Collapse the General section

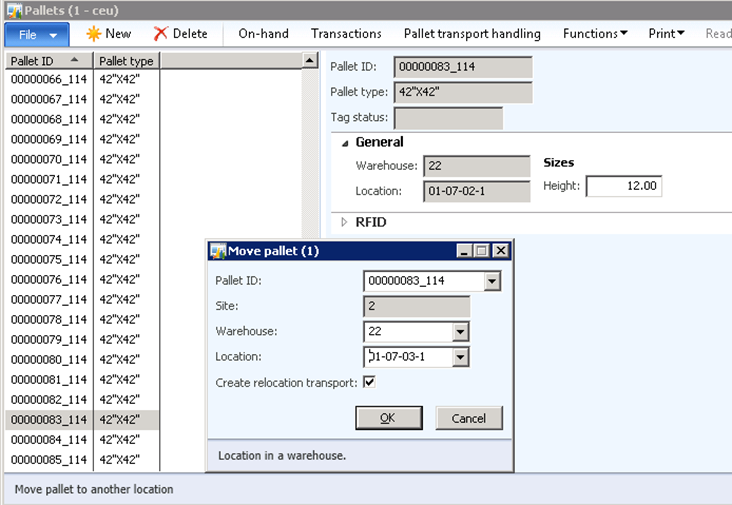tap(346, 143)
